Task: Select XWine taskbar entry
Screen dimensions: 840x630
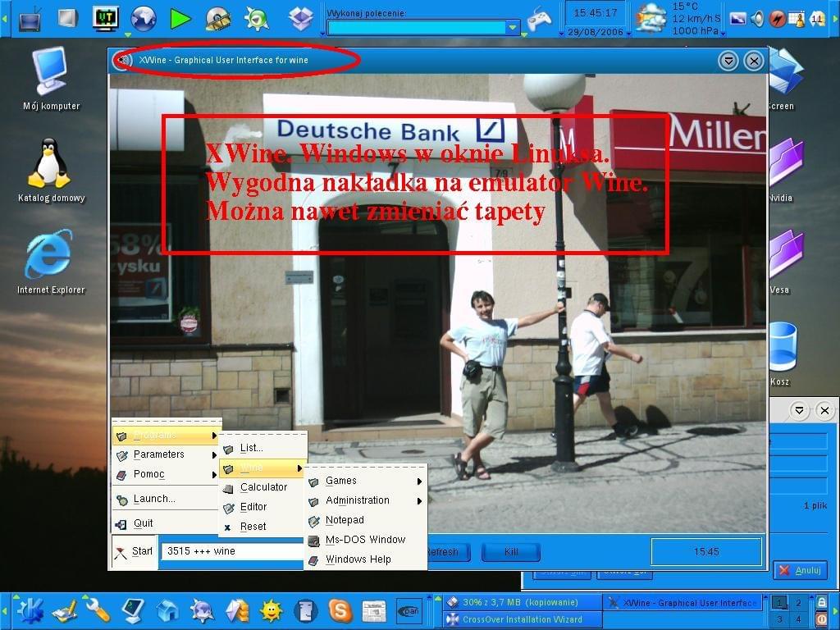Action: pyautogui.click(x=683, y=603)
